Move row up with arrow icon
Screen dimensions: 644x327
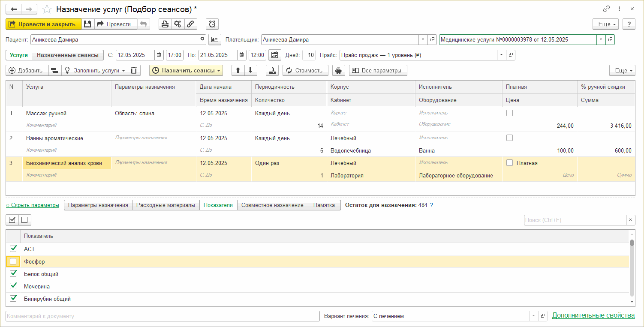(238, 70)
